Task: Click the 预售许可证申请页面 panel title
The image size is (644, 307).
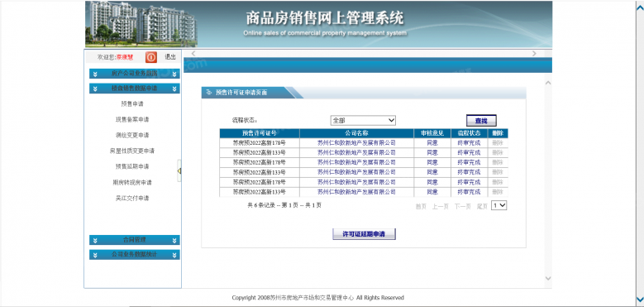Action: pos(241,93)
